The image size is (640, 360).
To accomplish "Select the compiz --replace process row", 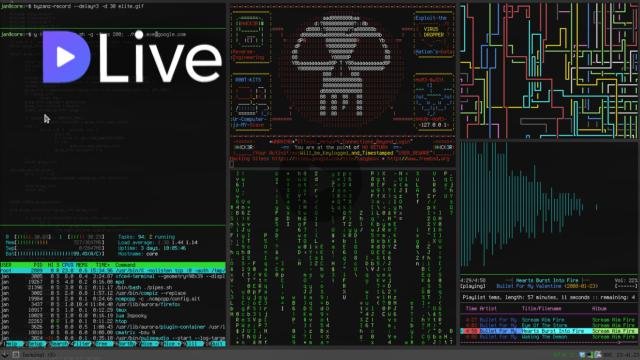I will pyautogui.click(x=113, y=293).
